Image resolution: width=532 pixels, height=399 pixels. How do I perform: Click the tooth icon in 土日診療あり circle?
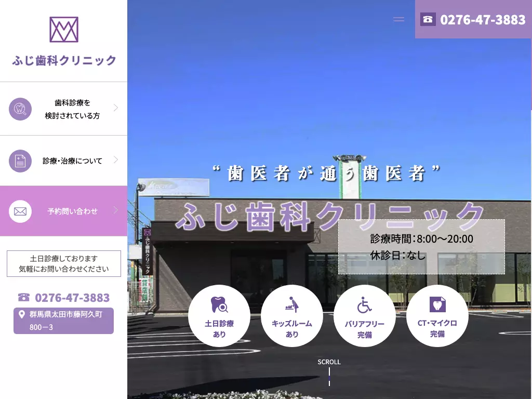click(219, 304)
